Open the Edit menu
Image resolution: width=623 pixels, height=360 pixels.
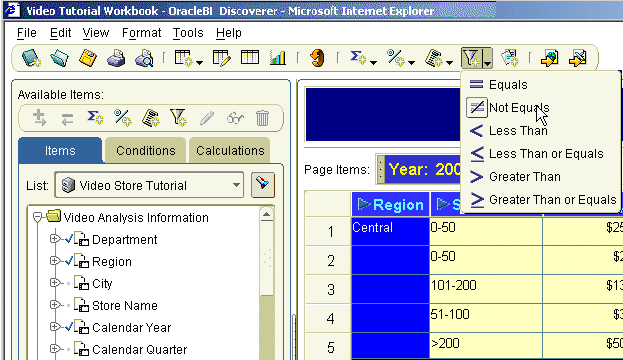tap(60, 33)
